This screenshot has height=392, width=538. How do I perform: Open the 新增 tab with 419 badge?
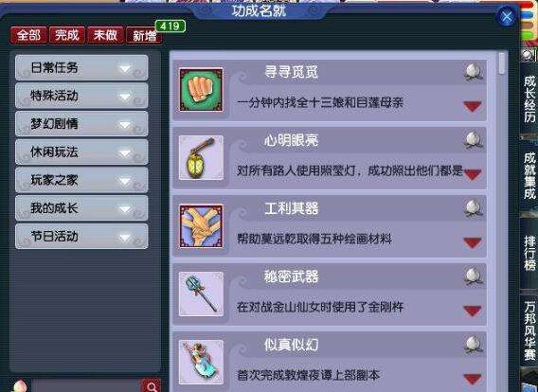point(144,35)
